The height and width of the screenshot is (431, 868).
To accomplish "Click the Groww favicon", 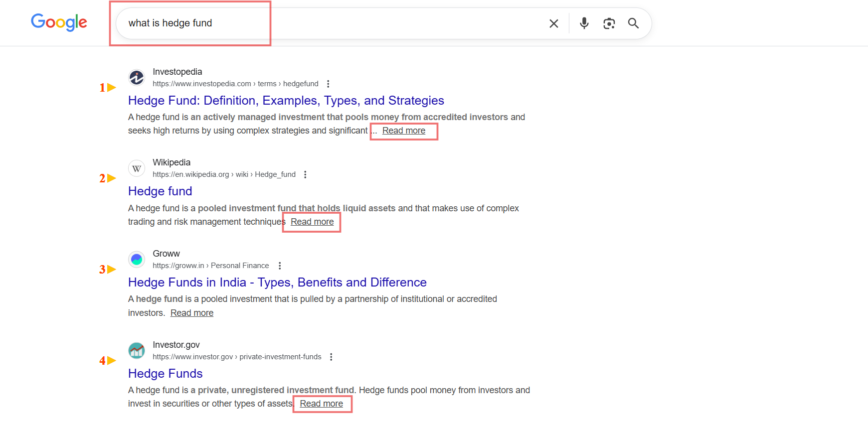I will [x=137, y=260].
